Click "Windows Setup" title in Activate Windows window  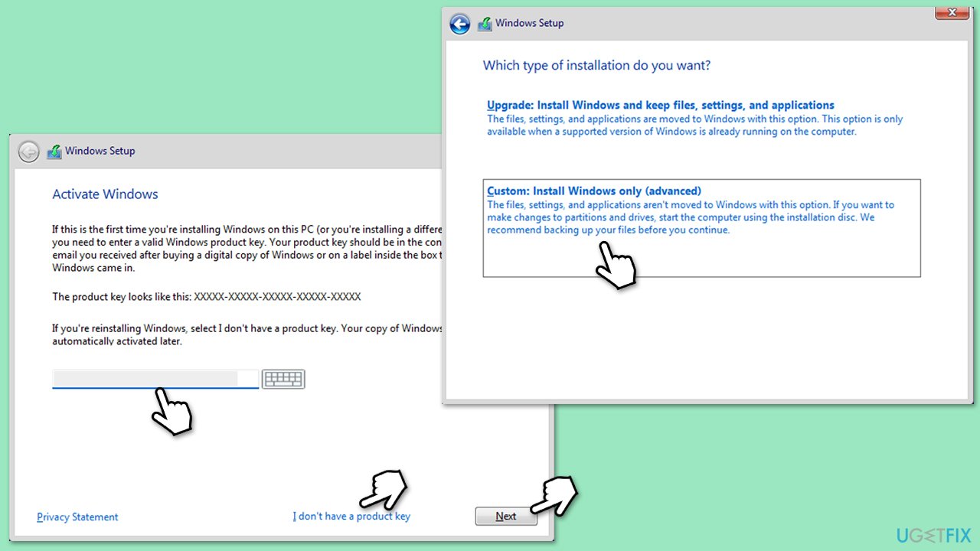100,152
